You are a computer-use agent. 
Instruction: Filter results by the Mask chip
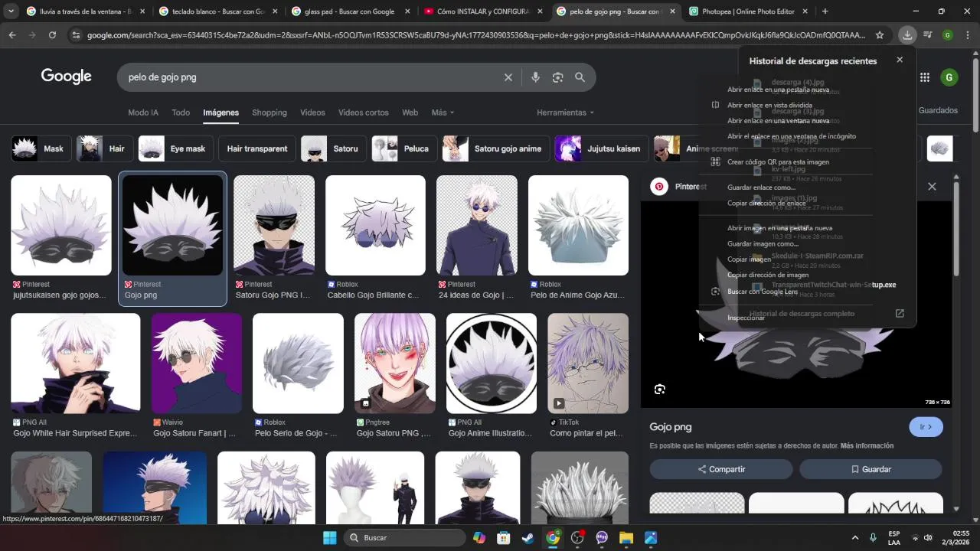pyautogui.click(x=41, y=148)
